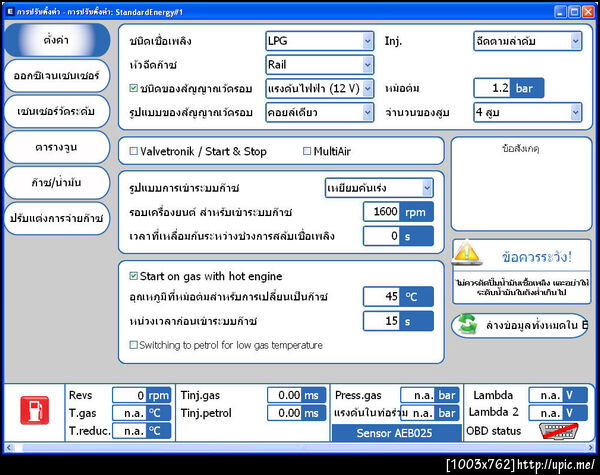Click the red fuel pump icon
This screenshot has height=475, width=600.
[x=34, y=410]
